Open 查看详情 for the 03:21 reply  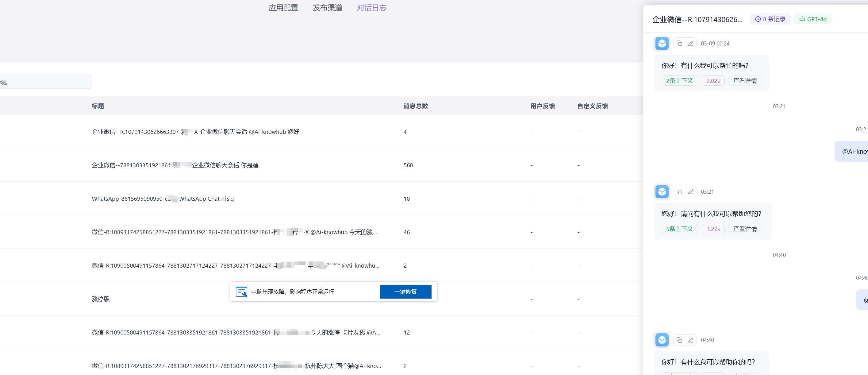tap(745, 229)
